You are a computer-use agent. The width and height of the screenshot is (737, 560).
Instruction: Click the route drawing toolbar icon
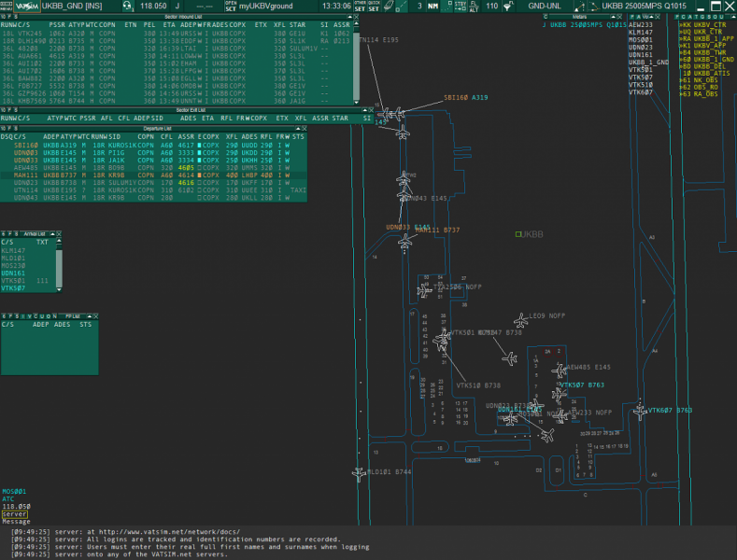[x=594, y=6]
